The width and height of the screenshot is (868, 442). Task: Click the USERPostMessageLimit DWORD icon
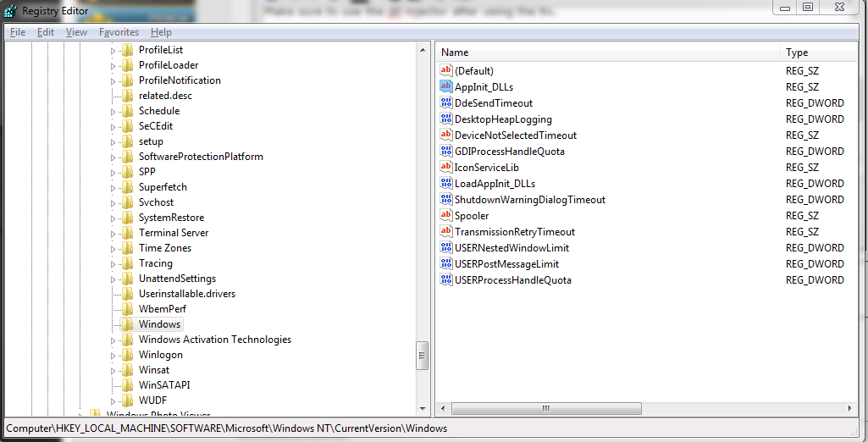(445, 262)
